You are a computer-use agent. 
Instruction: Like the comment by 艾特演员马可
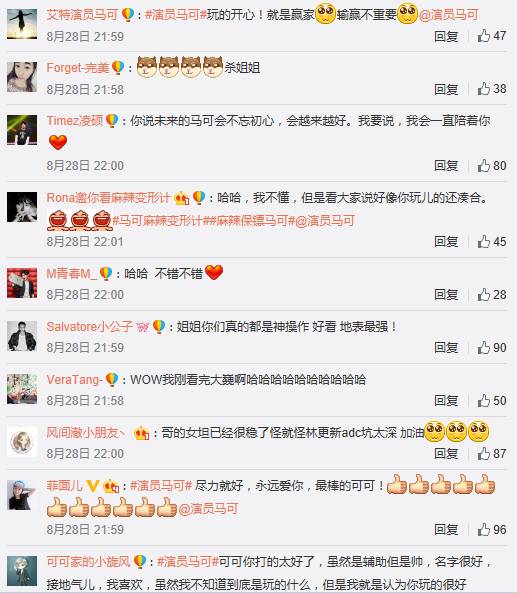491,36
